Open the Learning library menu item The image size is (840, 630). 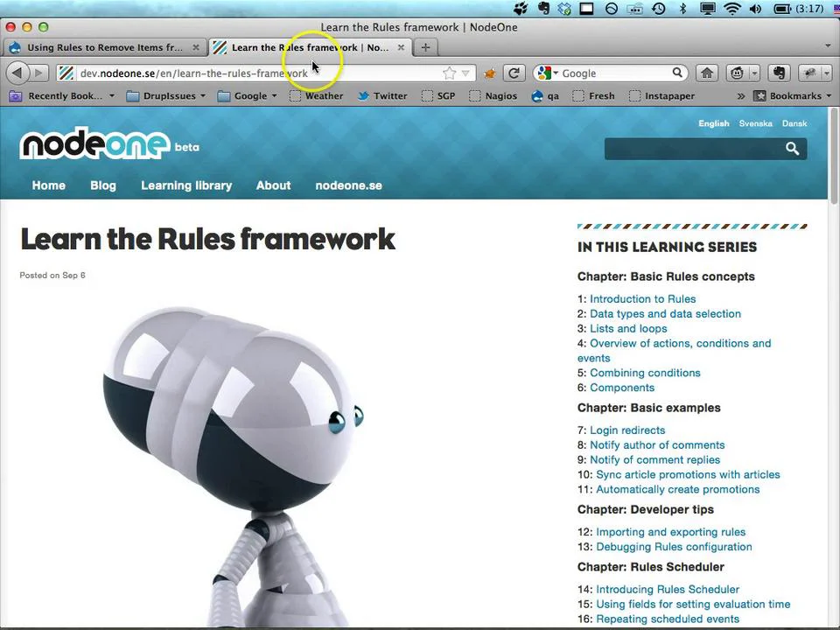point(186,185)
